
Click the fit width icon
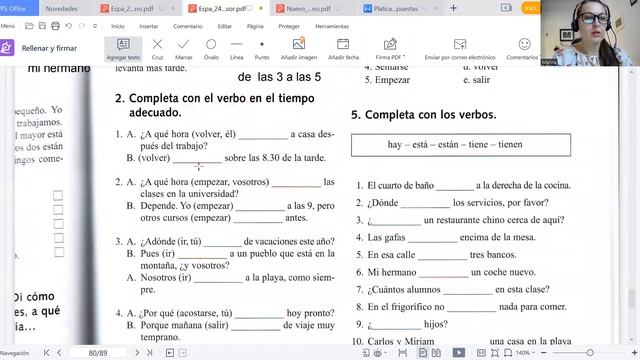[402, 353]
